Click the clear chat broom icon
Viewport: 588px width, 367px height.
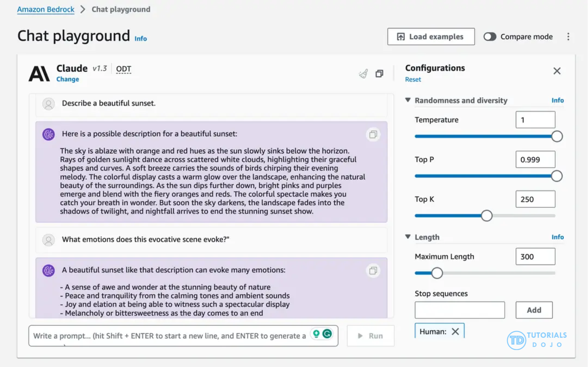click(363, 74)
